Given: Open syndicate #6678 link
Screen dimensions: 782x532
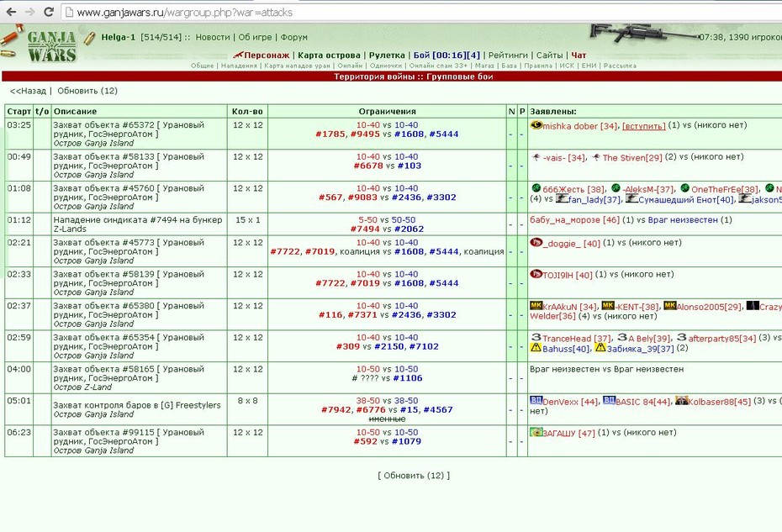Looking at the screenshot, I should click(x=368, y=166).
